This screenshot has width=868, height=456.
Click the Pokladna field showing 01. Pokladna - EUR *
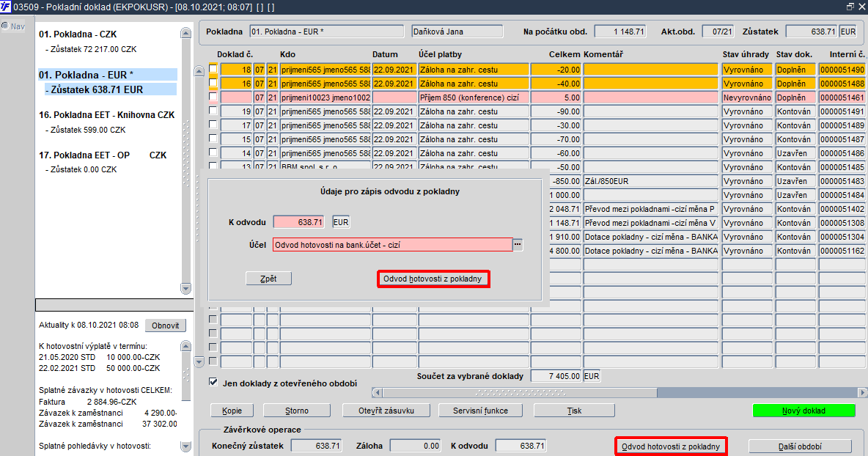pos(327,32)
